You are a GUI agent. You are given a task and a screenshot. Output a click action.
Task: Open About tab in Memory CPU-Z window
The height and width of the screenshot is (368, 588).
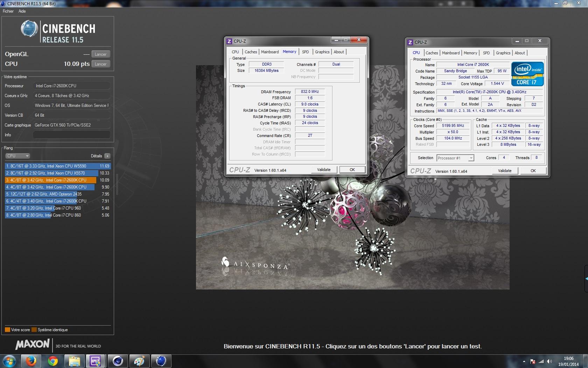[x=339, y=52]
